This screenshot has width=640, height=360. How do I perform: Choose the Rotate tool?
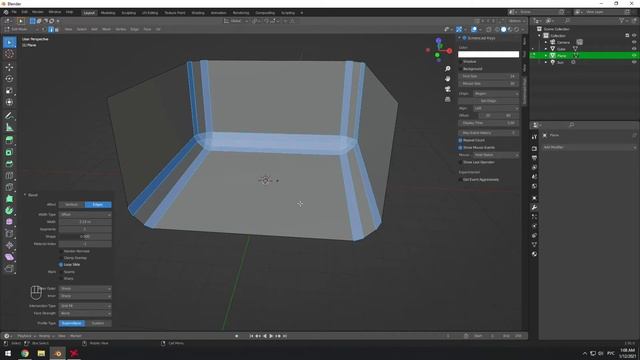pyautogui.click(x=9, y=79)
